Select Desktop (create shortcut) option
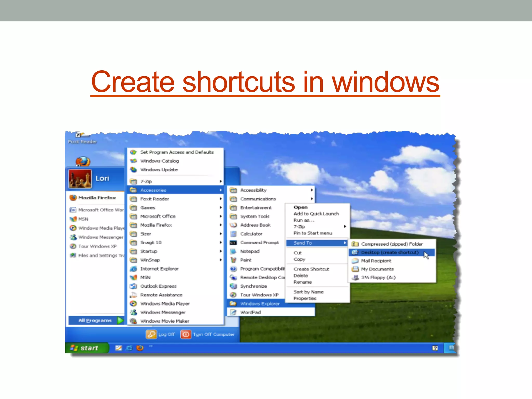Image resolution: width=532 pixels, height=399 pixels. pos(392,252)
